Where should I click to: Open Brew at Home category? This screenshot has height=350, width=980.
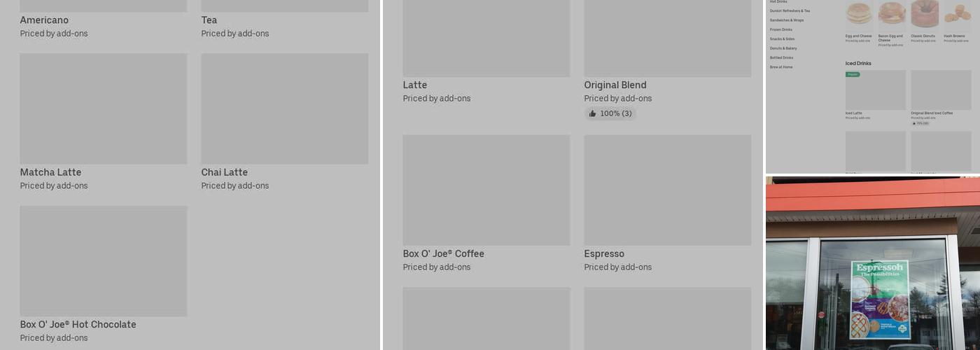pos(781,67)
